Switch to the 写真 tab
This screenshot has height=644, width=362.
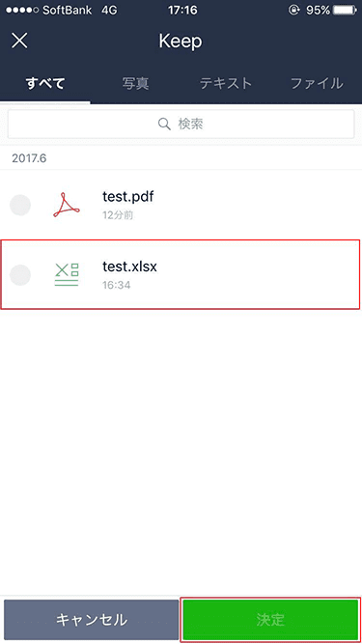pyautogui.click(x=135, y=84)
